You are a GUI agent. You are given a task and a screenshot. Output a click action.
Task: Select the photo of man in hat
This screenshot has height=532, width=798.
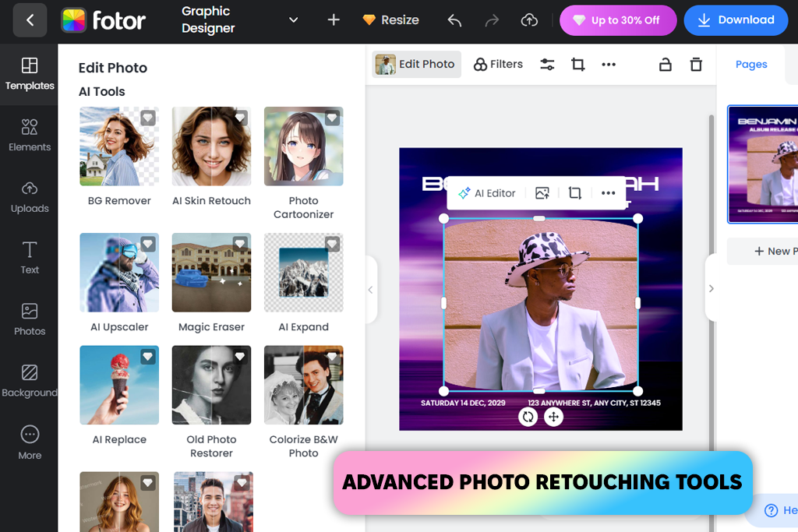pyautogui.click(x=541, y=305)
